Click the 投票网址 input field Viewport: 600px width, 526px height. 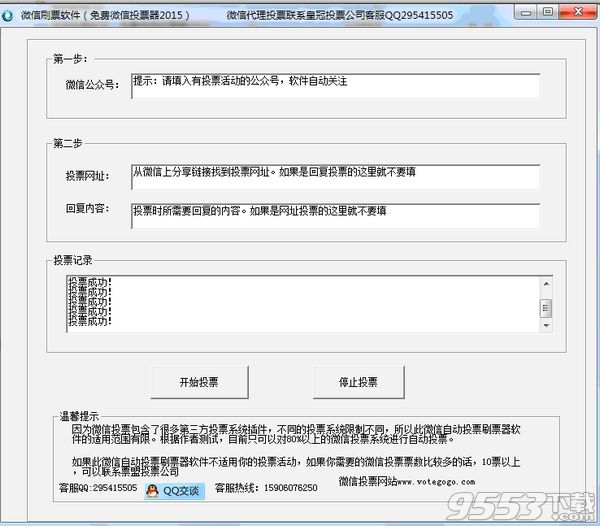(336, 177)
